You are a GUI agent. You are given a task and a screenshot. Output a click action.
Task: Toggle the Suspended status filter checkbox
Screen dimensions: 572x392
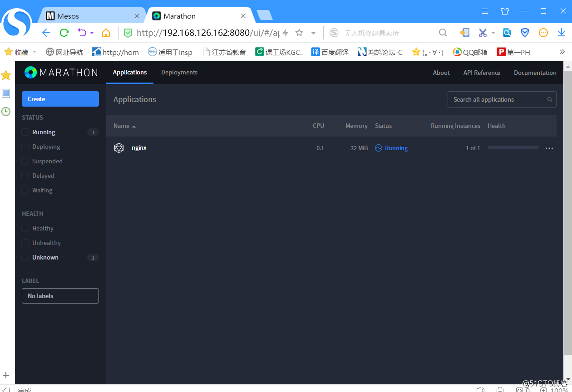[25, 162]
